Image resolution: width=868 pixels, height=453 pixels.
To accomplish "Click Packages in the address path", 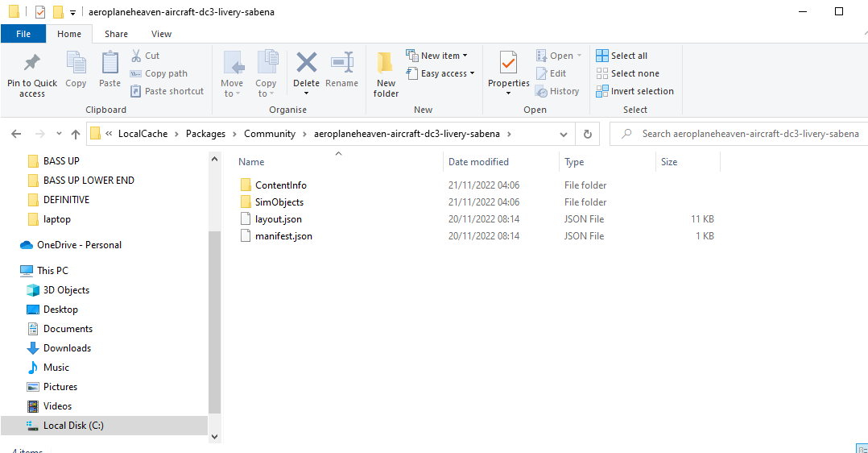I will coord(205,134).
